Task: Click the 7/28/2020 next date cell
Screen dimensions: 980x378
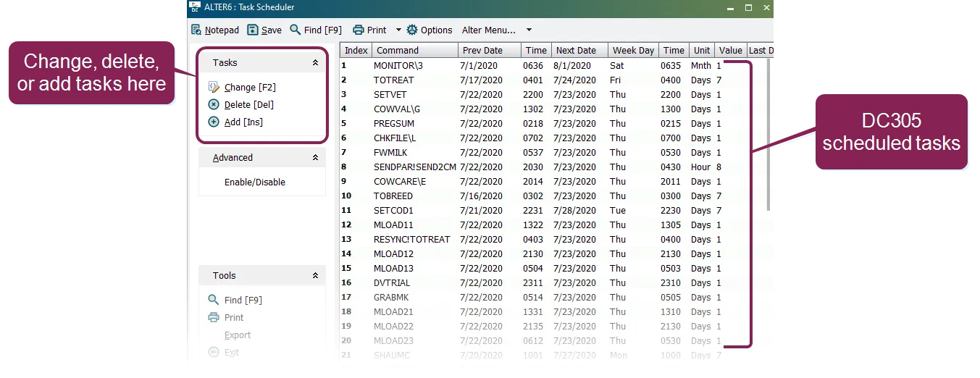Action: pyautogui.click(x=576, y=210)
